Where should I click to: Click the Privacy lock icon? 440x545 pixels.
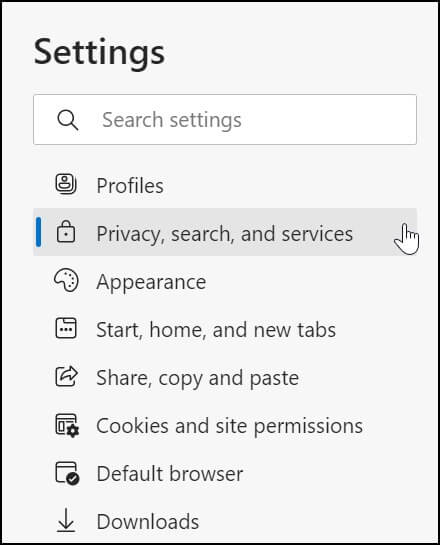click(x=66, y=231)
